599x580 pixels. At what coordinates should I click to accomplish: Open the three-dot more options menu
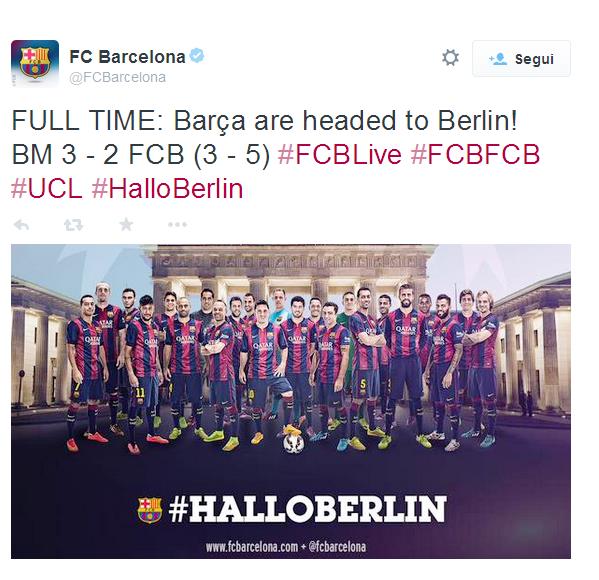178,225
